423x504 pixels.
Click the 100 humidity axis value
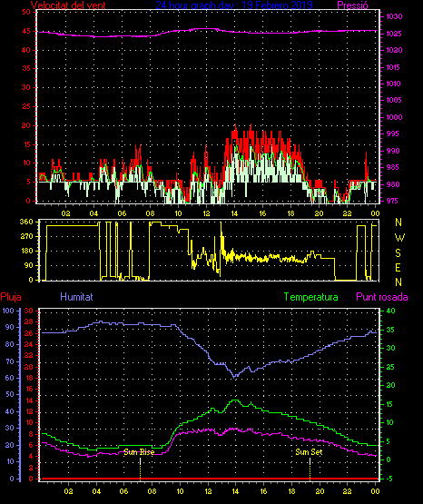(8, 311)
